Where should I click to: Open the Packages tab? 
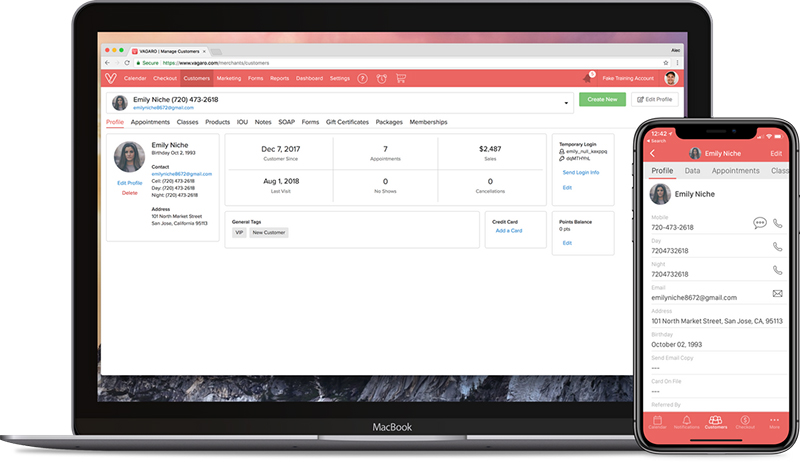[x=389, y=122]
